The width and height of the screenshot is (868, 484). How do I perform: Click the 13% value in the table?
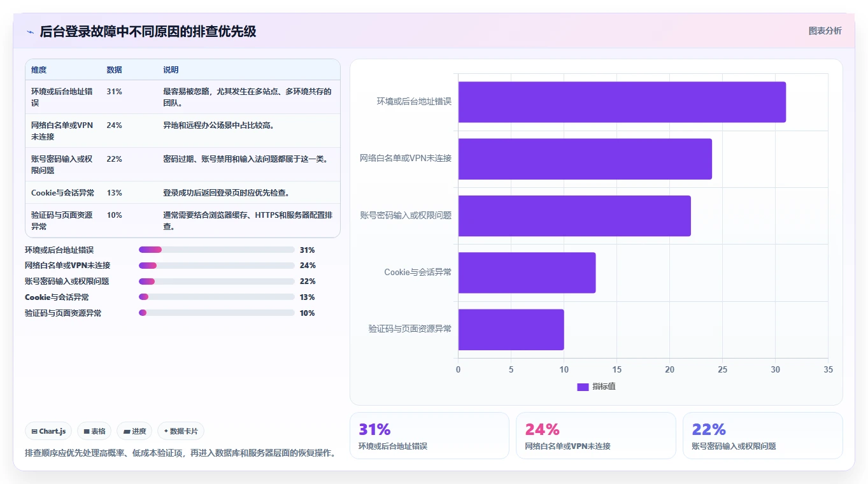point(115,193)
